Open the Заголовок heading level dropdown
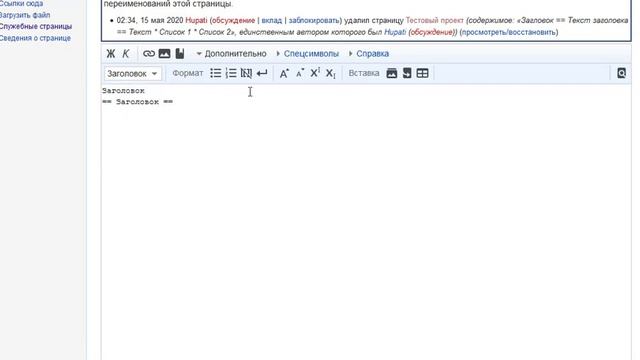Image resolution: width=640 pixels, height=360 pixels. point(132,73)
